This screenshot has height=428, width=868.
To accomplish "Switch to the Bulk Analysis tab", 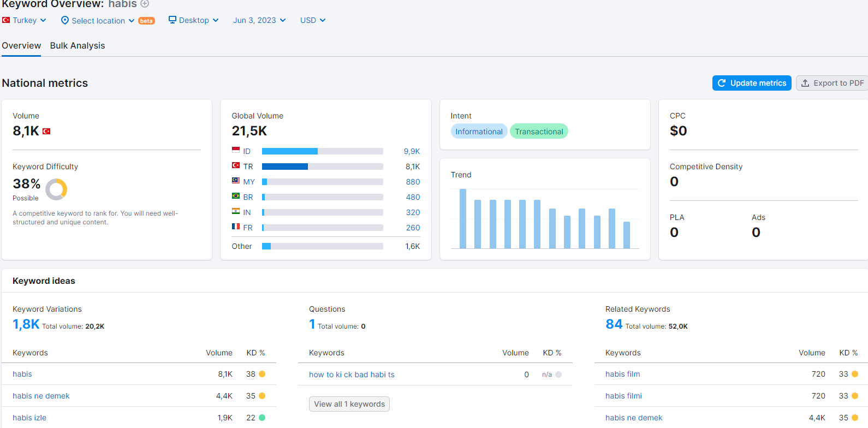I will click(x=78, y=46).
